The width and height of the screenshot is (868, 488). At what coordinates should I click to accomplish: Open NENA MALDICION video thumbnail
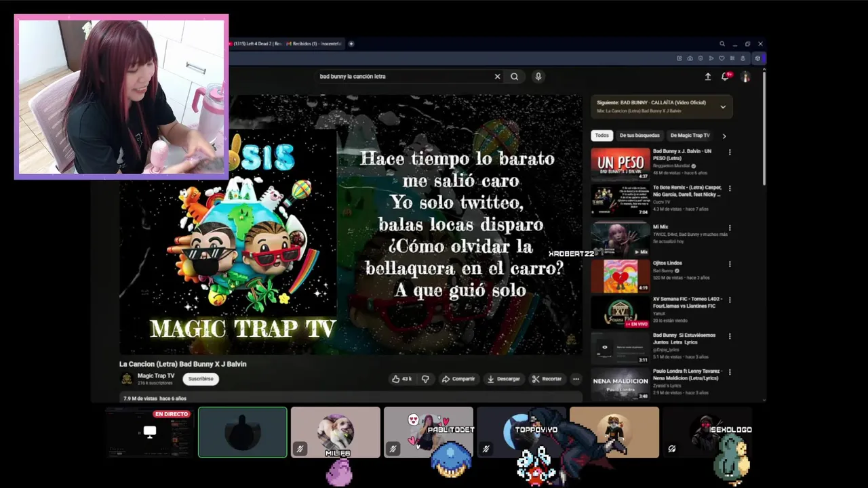coord(620,383)
